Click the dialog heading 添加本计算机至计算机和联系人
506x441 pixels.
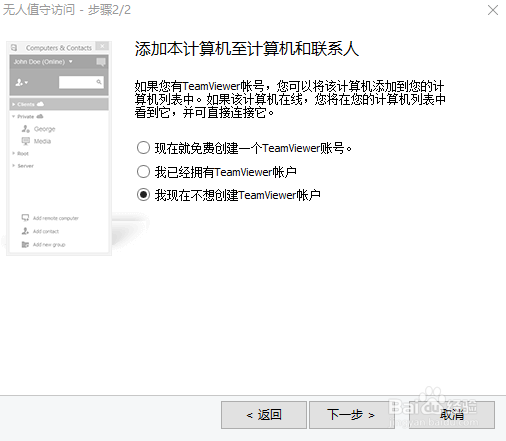click(x=247, y=49)
